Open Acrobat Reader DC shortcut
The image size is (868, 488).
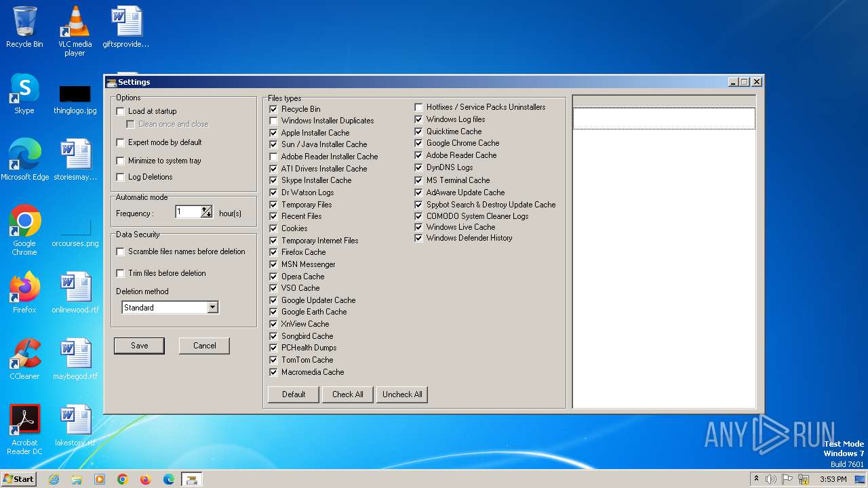24,430
